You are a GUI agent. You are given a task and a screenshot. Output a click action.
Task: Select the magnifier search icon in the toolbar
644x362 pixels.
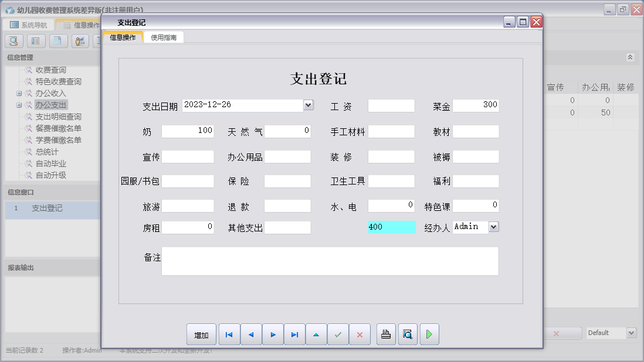tap(13, 41)
